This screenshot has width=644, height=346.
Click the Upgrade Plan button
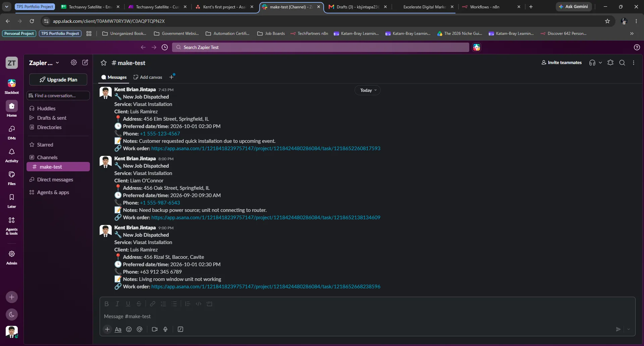[58, 79]
